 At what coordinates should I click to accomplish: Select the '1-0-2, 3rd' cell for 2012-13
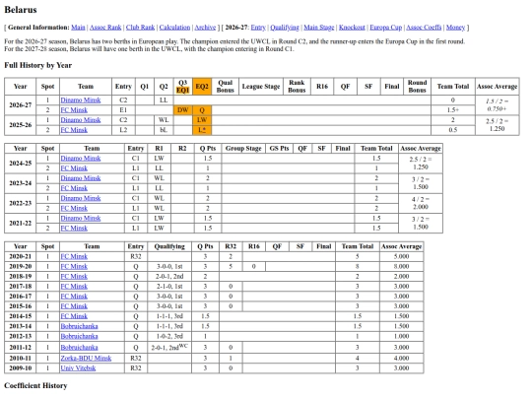[x=169, y=336]
